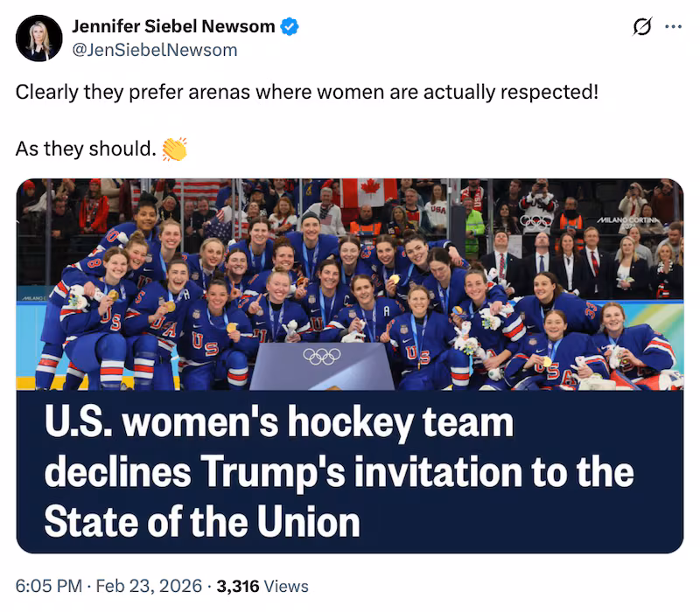The image size is (700, 612).
Task: Open the attached hockey team image
Action: [350, 289]
